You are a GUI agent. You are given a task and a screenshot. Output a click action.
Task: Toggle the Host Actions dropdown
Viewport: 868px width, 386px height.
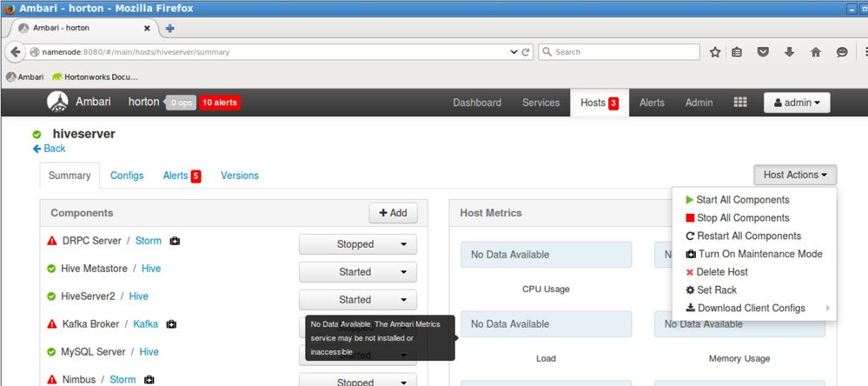coord(795,175)
